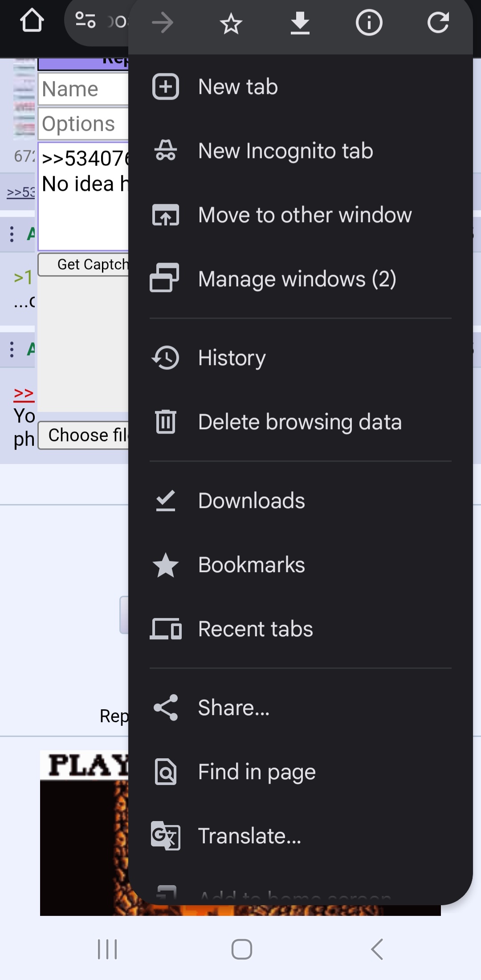This screenshot has height=980, width=481.
Task: Reload page with refresh icon
Action: pos(438,23)
